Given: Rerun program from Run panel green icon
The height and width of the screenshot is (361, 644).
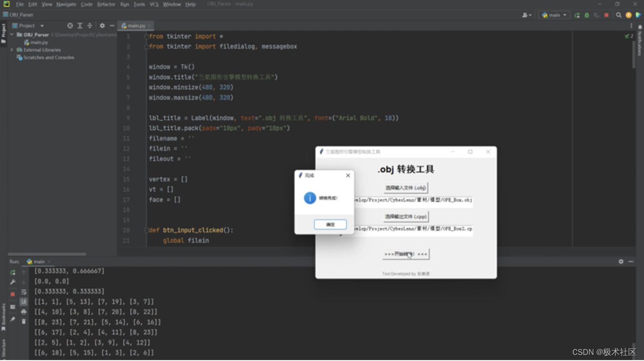Looking at the screenshot, I should tap(13, 272).
